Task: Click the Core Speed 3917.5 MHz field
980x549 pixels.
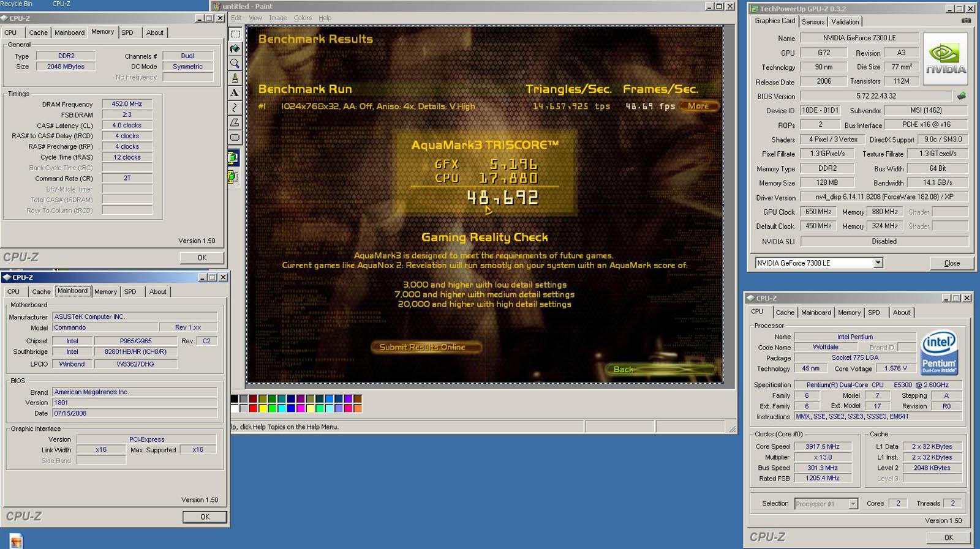Action: pos(823,447)
